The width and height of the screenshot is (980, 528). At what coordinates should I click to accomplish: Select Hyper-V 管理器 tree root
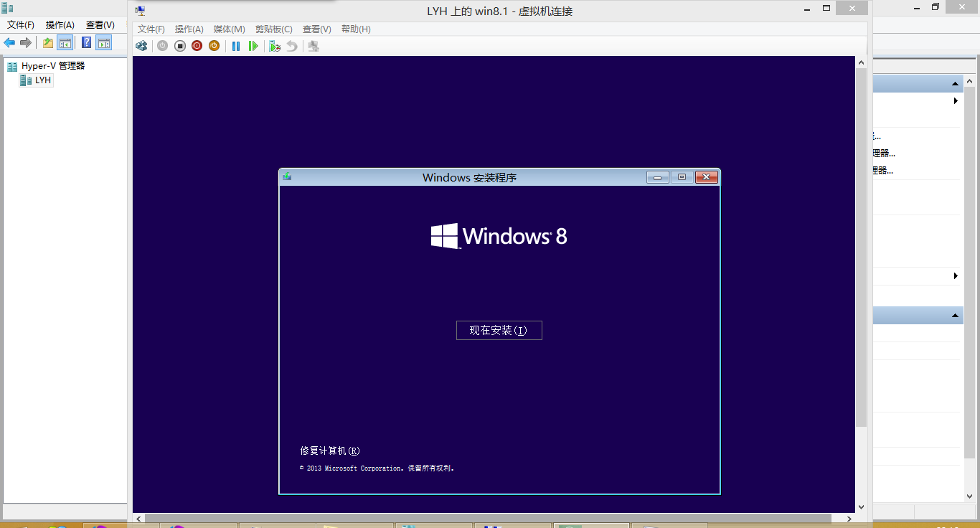pyautogui.click(x=46, y=66)
